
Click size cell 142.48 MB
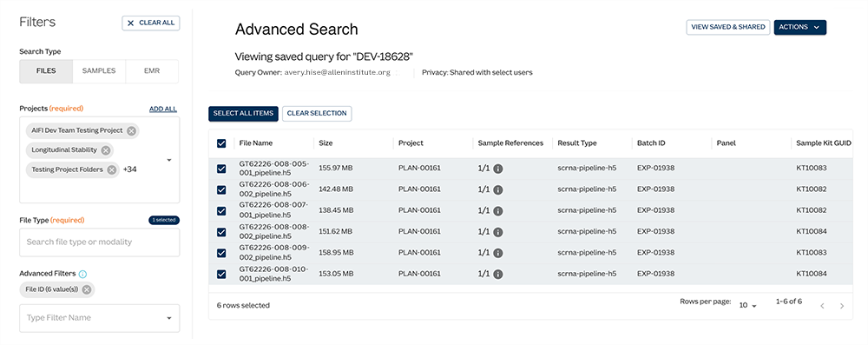click(336, 189)
